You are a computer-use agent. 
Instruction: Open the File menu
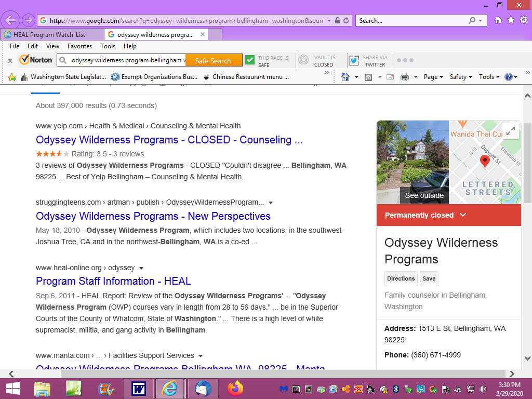(15, 46)
